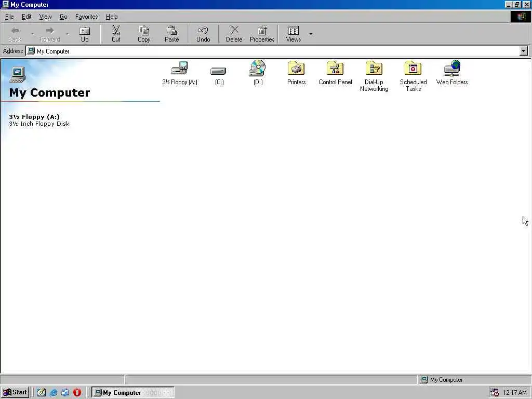Open the Go menu
The height and width of the screenshot is (399, 532).
(63, 17)
